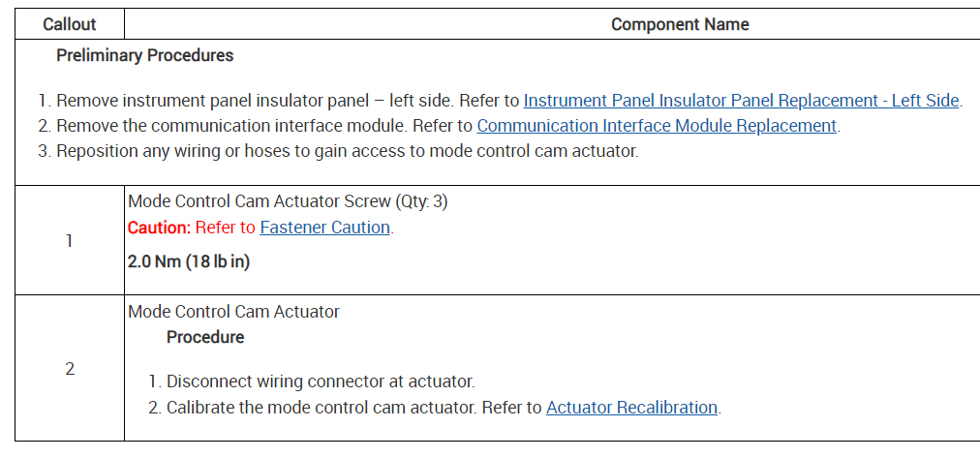Select the 2.0 Nm (18 lb in) torque value

tap(189, 262)
